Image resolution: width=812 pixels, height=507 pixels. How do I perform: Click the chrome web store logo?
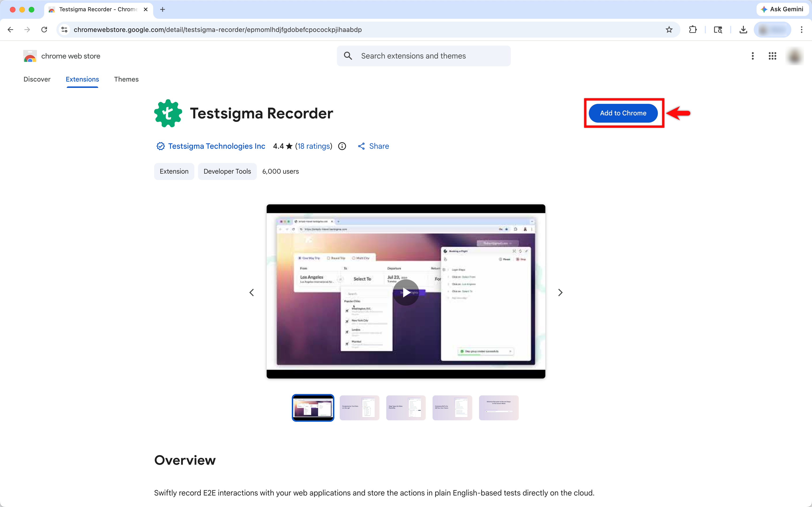click(62, 56)
